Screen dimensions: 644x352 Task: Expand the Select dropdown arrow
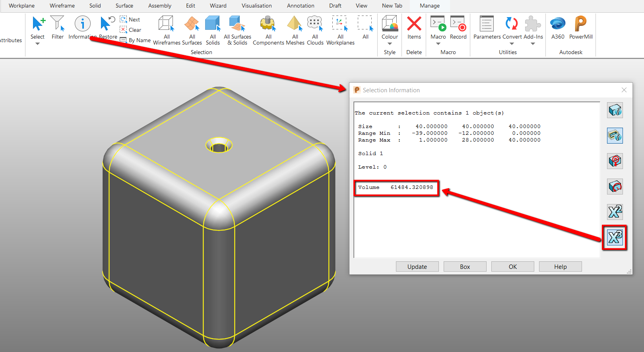click(37, 44)
